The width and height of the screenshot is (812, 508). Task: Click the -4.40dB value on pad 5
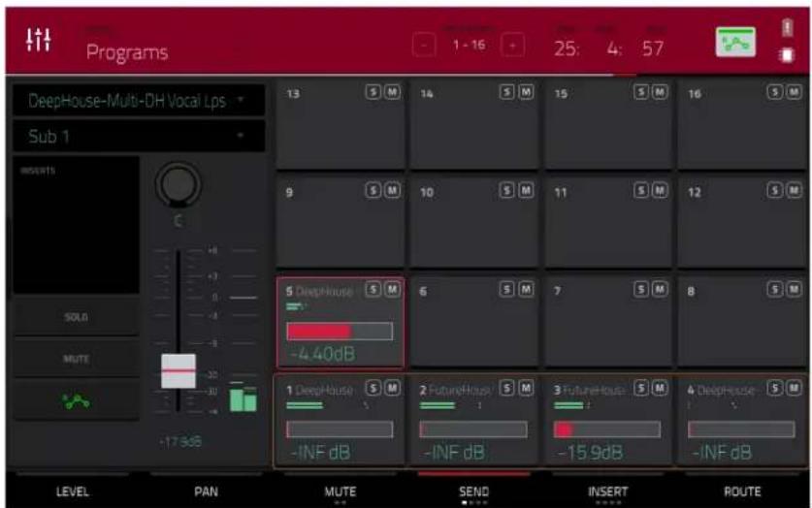pyautogui.click(x=323, y=354)
